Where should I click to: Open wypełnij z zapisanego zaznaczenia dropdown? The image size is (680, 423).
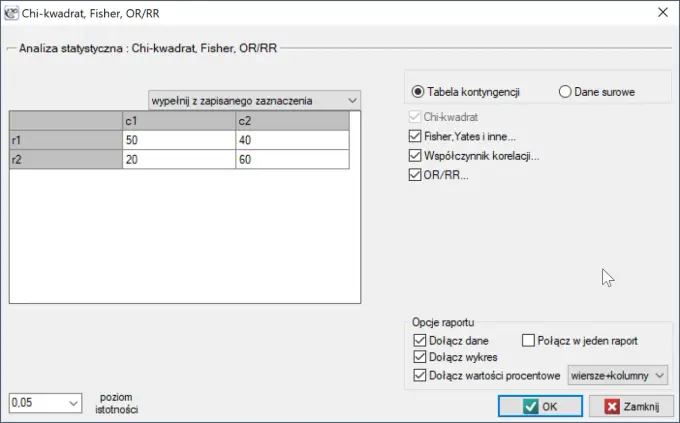254,101
